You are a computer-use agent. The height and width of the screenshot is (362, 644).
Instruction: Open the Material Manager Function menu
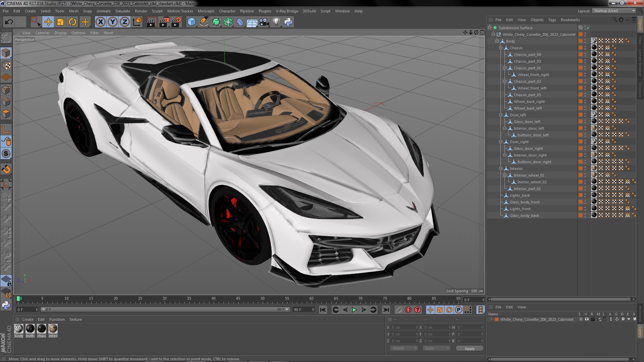[x=57, y=319]
